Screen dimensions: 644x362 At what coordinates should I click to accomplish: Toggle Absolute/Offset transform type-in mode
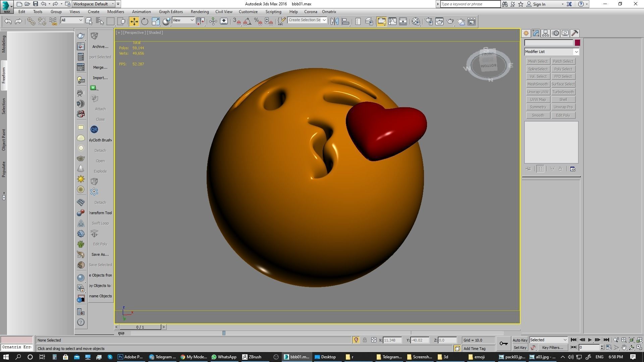(374, 340)
